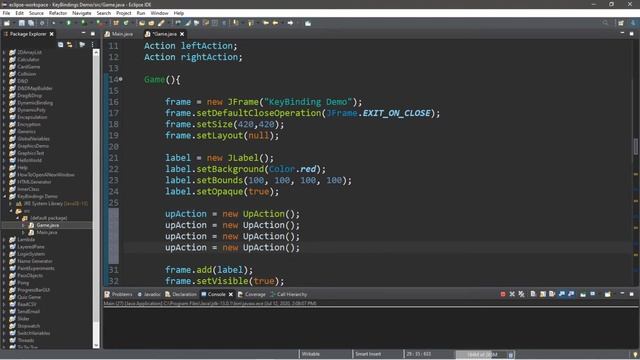Viewport: 640px width, 360px height.
Task: Expand the JRE System Library node
Action: click(11, 203)
